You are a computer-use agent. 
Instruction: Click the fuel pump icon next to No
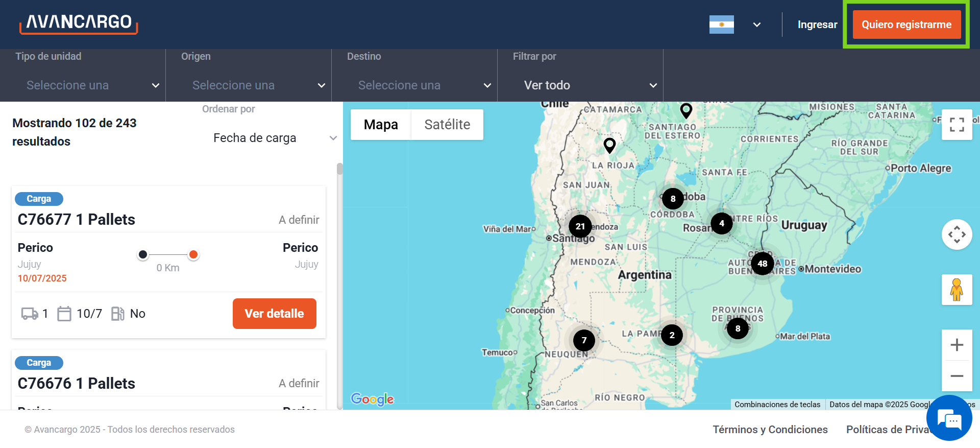118,314
